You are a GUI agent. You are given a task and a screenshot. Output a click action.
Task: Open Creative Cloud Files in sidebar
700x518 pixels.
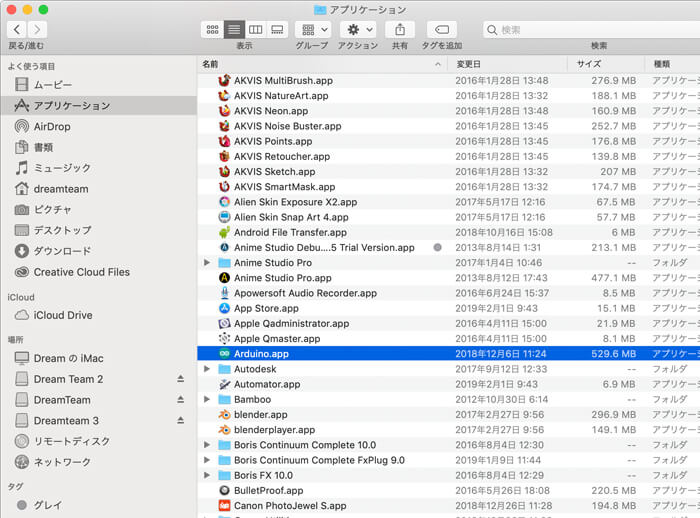pyautogui.click(x=99, y=272)
